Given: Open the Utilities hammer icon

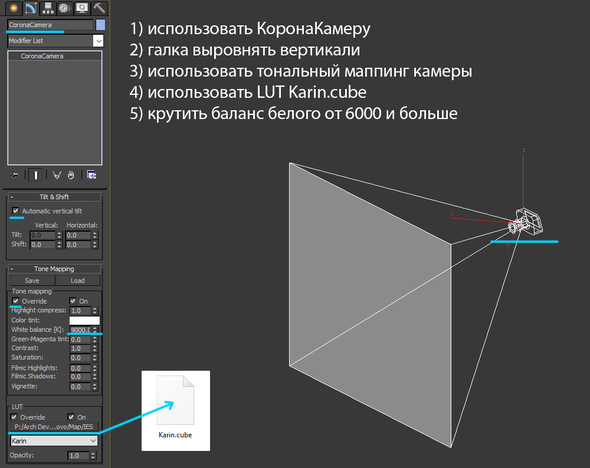Looking at the screenshot, I should pos(99,8).
